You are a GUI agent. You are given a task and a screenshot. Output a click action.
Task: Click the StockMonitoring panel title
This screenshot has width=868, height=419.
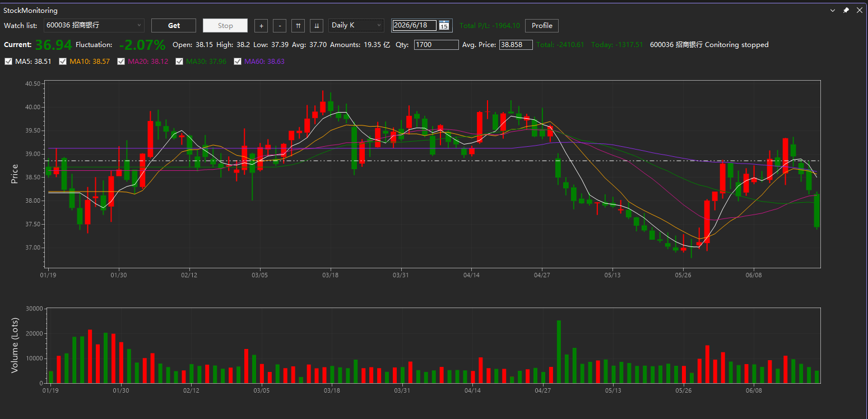(31, 11)
